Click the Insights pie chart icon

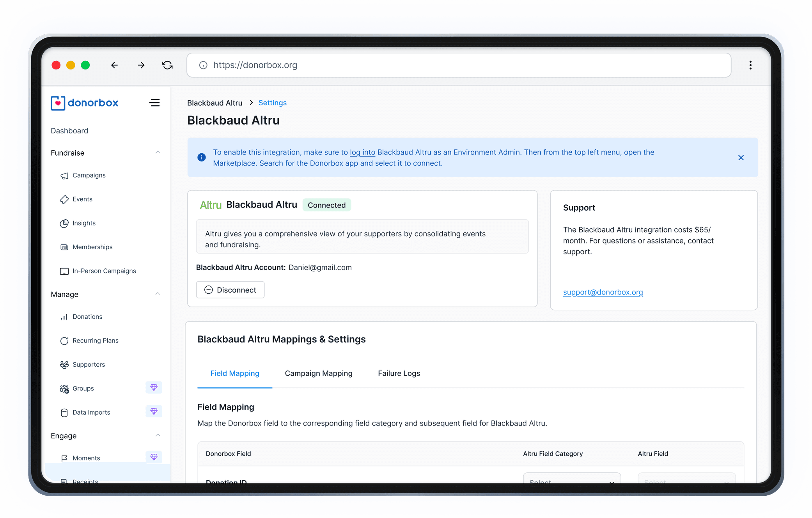[x=64, y=223]
